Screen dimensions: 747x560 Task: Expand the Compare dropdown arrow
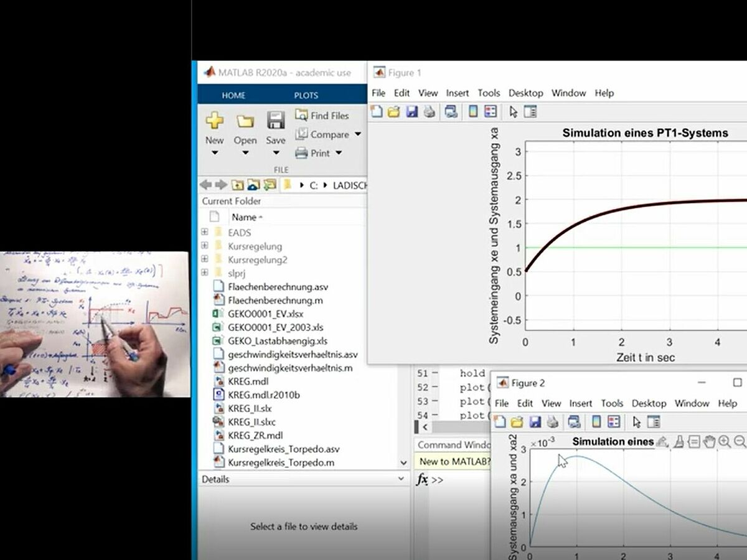[358, 134]
